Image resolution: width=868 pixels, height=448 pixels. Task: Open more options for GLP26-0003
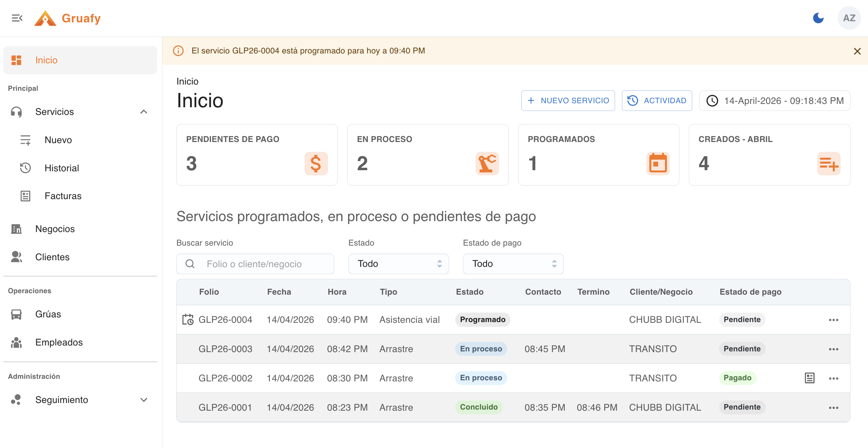tap(834, 349)
